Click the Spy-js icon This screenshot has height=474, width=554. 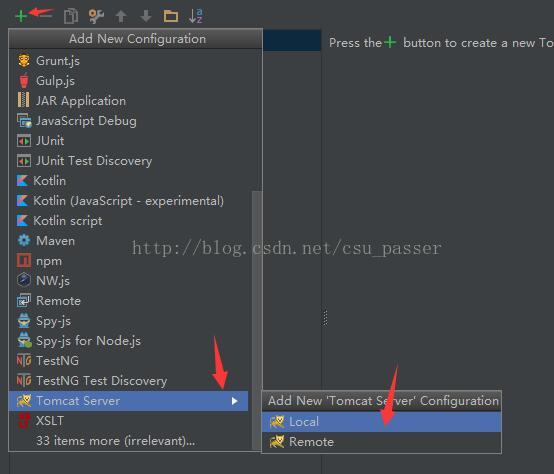click(24, 321)
